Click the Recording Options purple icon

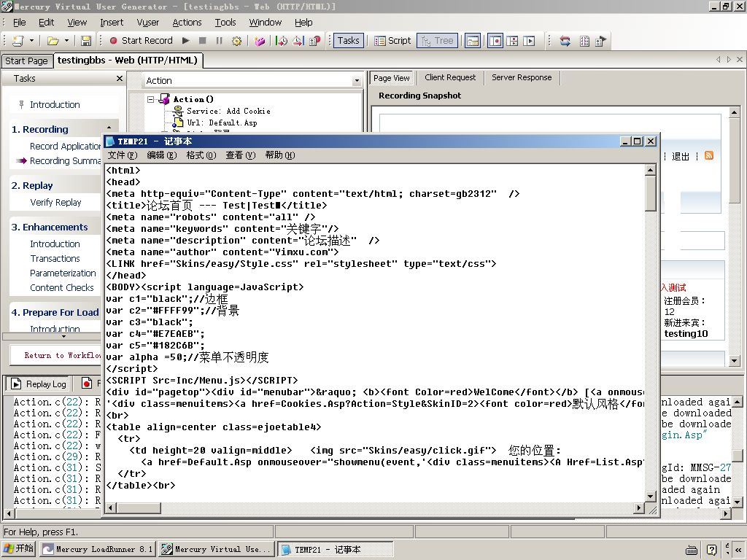(x=259, y=41)
